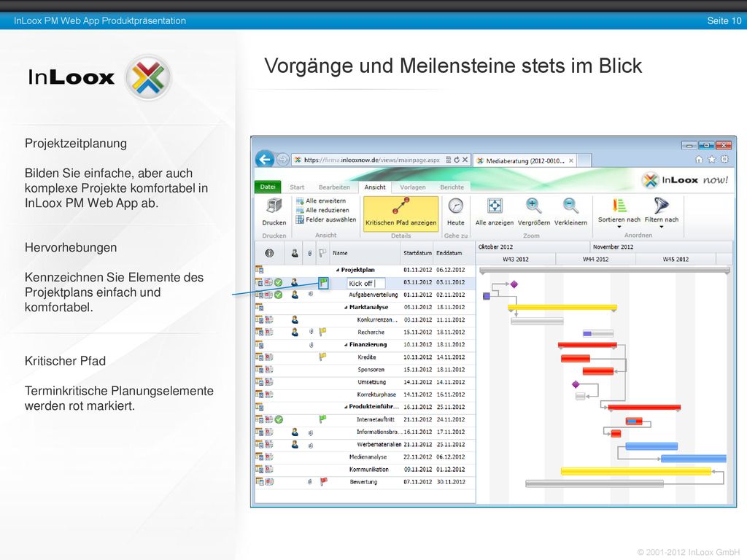Collapse the Marktanalyse group

click(346, 308)
